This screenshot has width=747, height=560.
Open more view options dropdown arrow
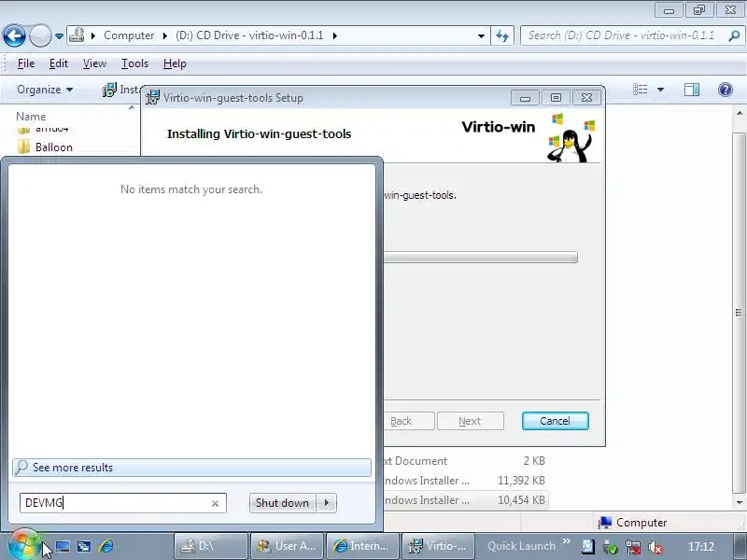(660, 90)
